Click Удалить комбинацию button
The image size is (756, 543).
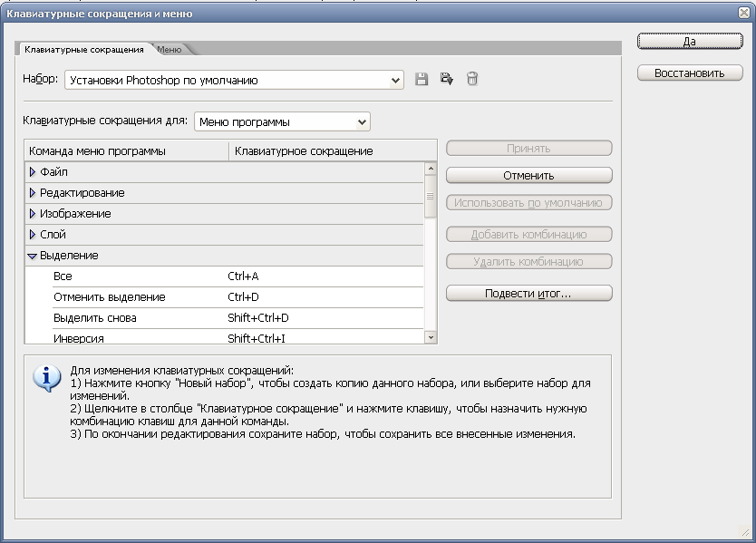(528, 261)
